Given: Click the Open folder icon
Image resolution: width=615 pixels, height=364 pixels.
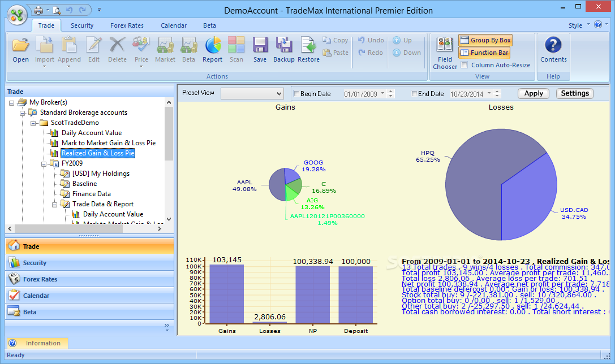Looking at the screenshot, I should click(20, 45).
